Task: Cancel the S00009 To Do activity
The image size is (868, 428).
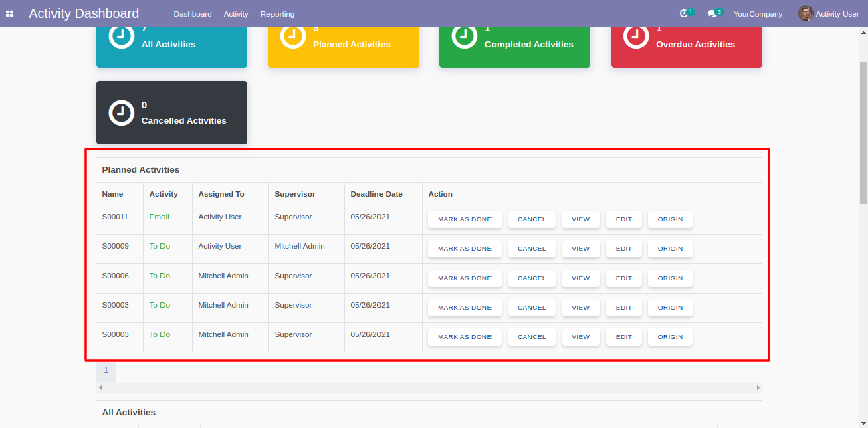Action: point(532,249)
